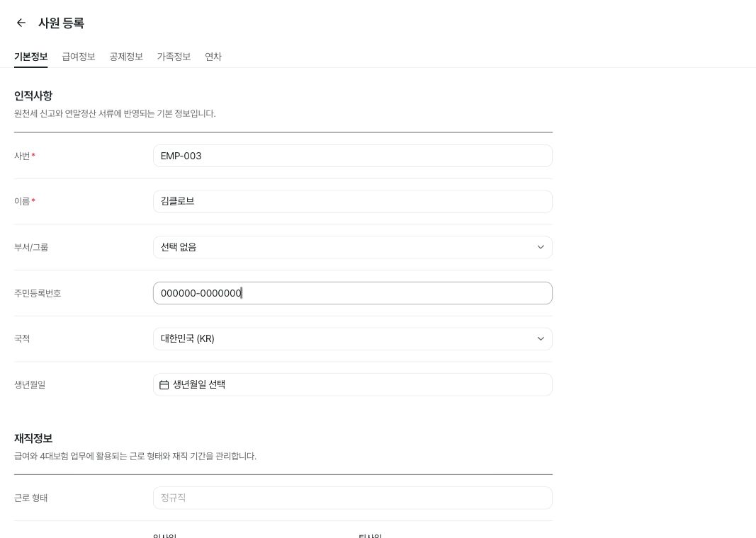Focus the 주민등록번호 input field
The width and height of the screenshot is (756, 538).
click(x=352, y=293)
